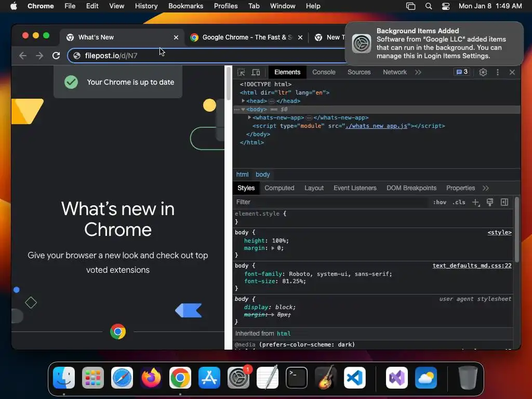
Task: Click the 3 issues badge in DevTools
Action: [x=462, y=72]
